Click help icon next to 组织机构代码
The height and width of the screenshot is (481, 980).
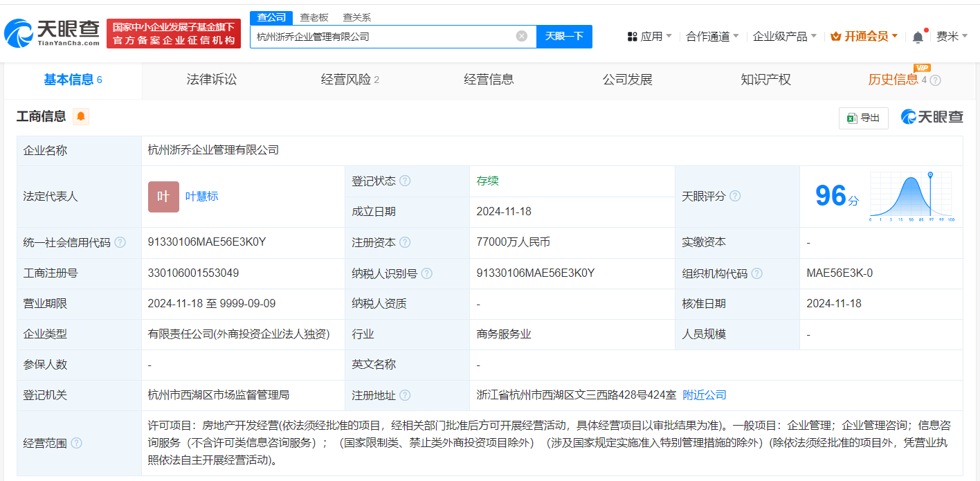(756, 273)
